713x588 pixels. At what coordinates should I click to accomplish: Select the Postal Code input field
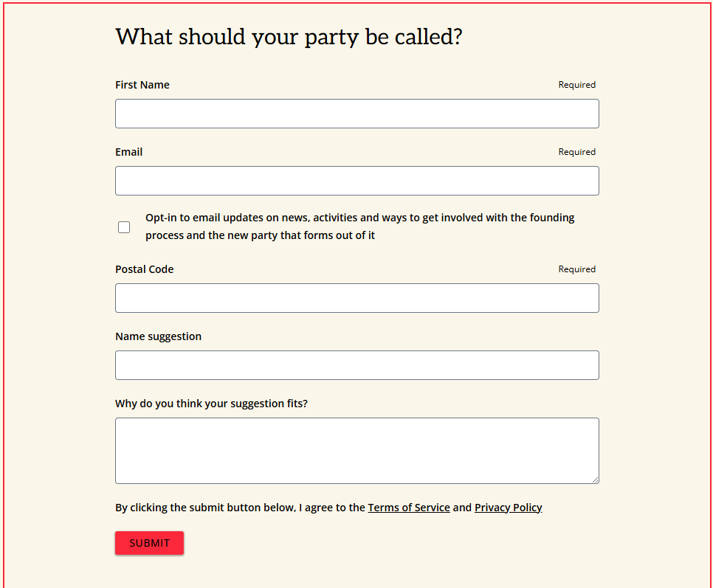coord(356,298)
